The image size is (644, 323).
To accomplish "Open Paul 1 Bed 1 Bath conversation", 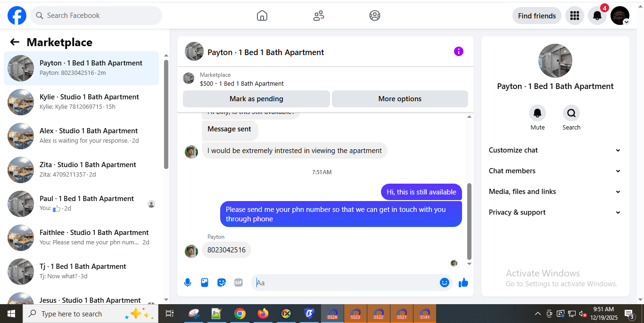I will [x=81, y=203].
